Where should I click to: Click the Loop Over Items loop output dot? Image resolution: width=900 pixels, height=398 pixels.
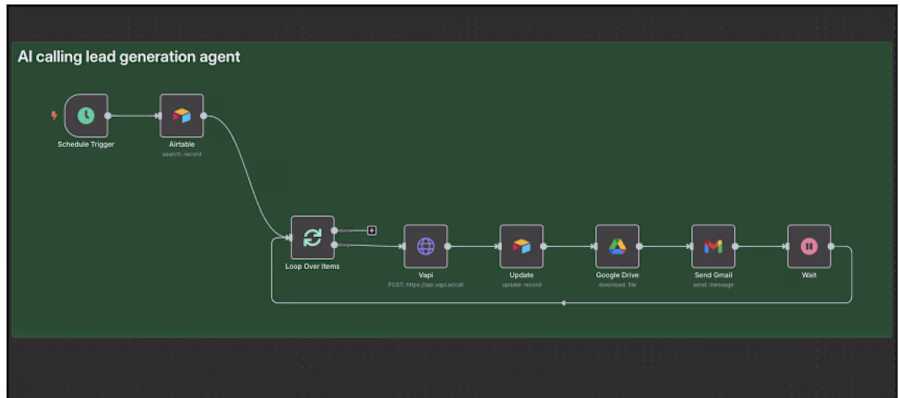point(335,245)
